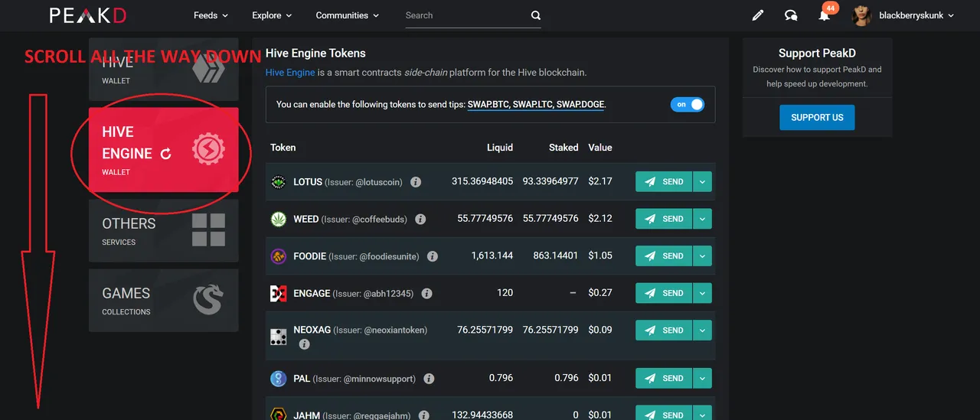
Task: Click the SWAP.LTC tip token link
Action: click(532, 104)
